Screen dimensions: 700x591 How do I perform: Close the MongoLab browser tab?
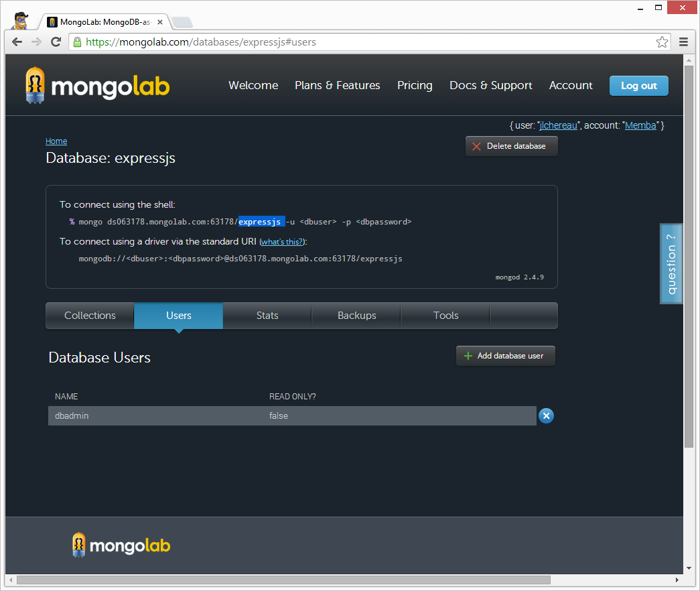[160, 22]
